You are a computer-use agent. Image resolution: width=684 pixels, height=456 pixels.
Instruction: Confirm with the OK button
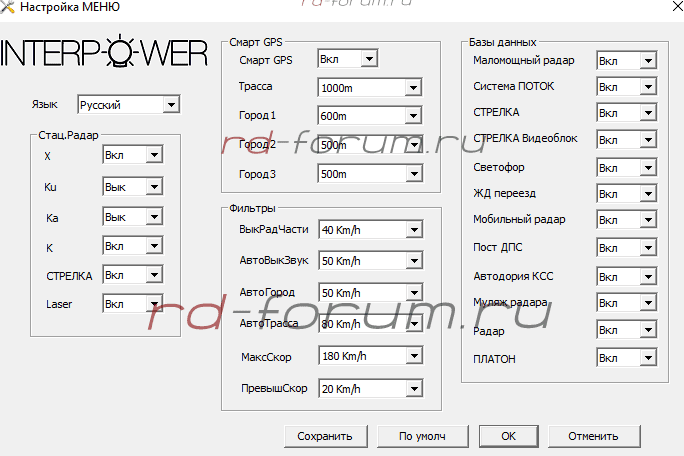[508, 436]
